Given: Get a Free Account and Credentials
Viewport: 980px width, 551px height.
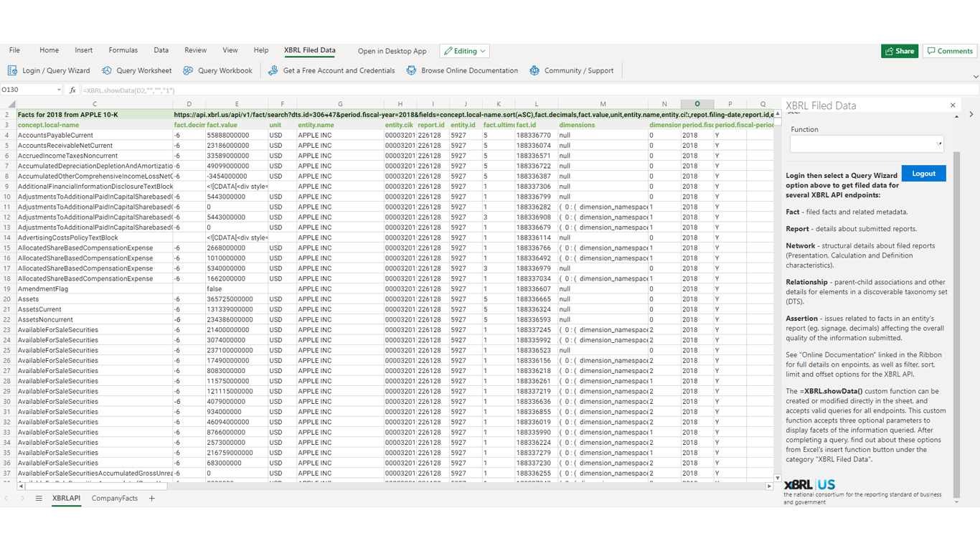Looking at the screenshot, I should click(331, 70).
